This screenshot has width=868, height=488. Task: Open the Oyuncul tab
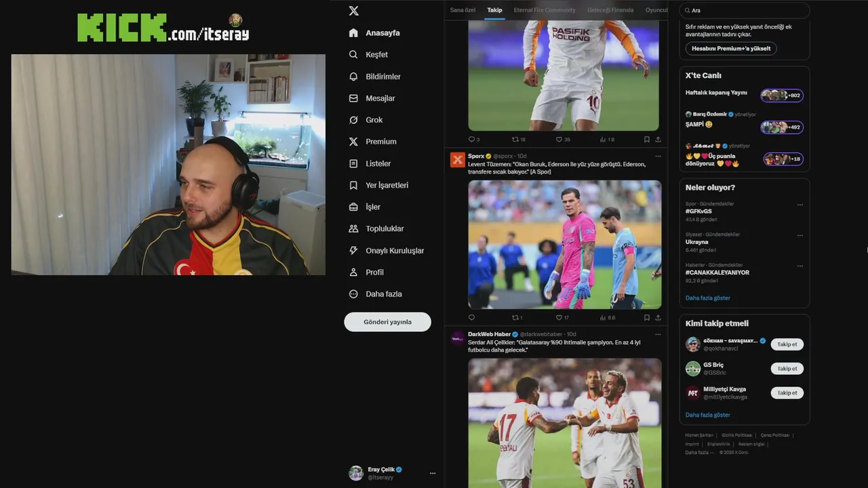(x=656, y=10)
